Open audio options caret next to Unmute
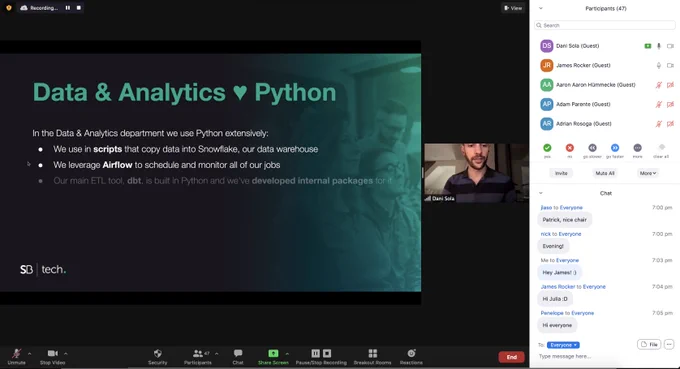Image resolution: width=680 pixels, height=369 pixels. pyautogui.click(x=29, y=354)
